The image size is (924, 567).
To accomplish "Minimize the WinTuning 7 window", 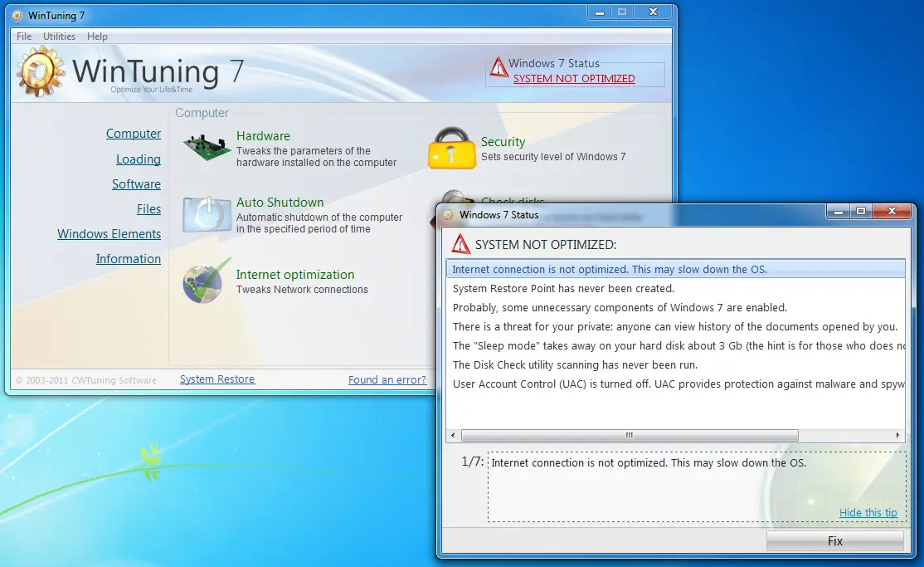I will (x=600, y=12).
